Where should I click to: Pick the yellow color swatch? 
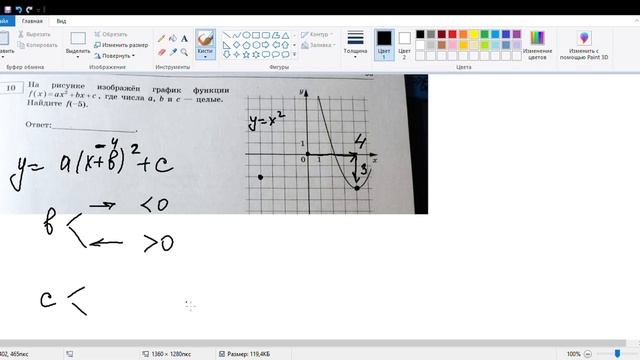click(x=474, y=34)
